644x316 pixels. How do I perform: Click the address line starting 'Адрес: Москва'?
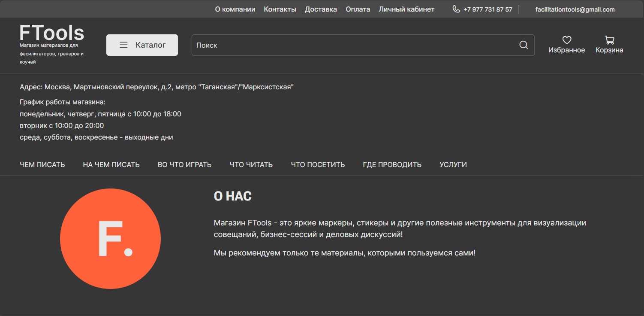[x=156, y=87]
